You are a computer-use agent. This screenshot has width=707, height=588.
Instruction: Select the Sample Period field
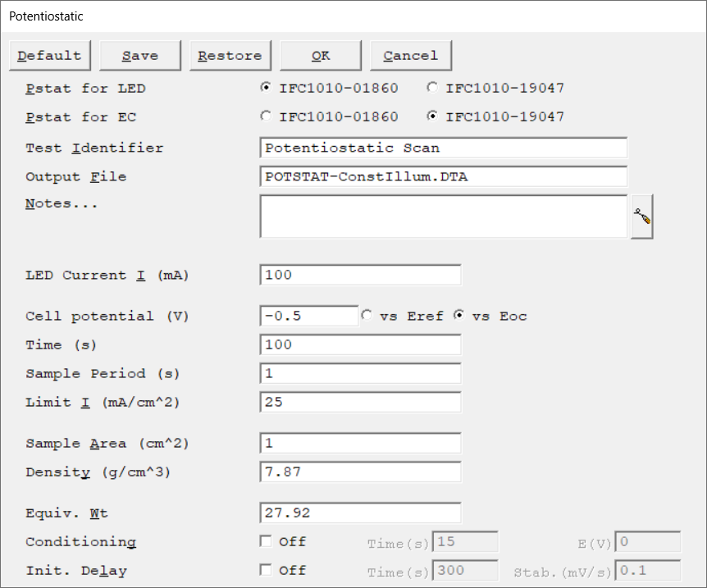coord(360,373)
